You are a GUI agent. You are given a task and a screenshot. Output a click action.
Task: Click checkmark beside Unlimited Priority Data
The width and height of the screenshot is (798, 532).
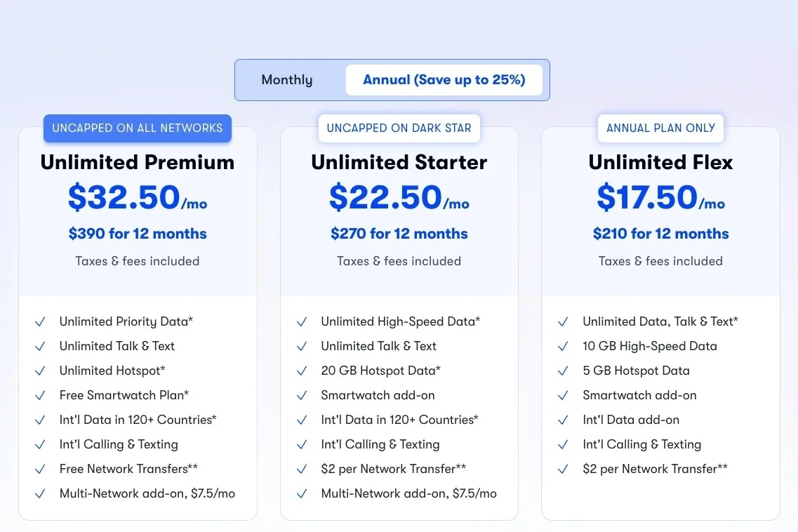40,322
